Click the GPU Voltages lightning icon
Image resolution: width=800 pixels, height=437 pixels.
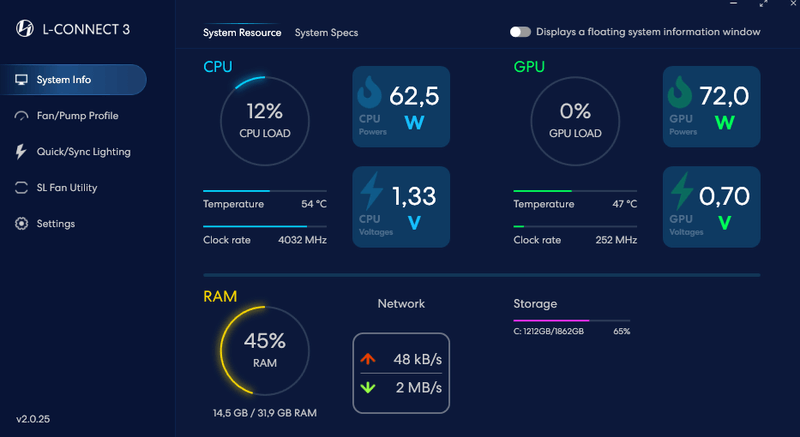[x=682, y=191]
